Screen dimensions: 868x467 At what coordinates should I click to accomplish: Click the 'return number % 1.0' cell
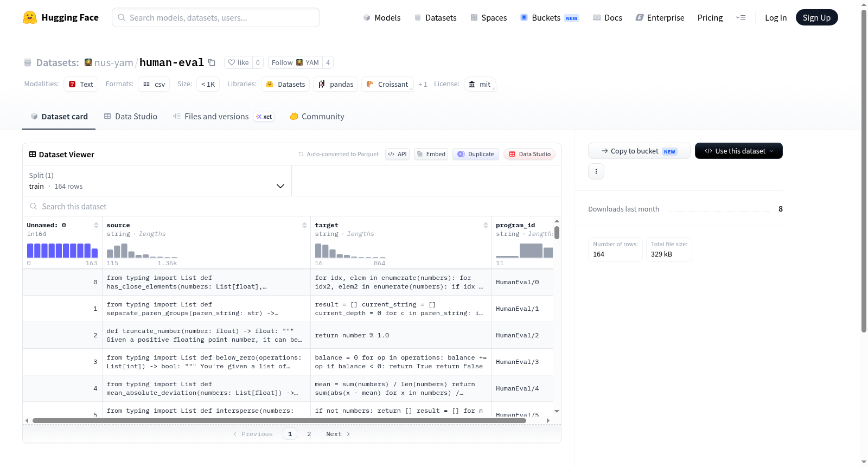tap(401, 335)
